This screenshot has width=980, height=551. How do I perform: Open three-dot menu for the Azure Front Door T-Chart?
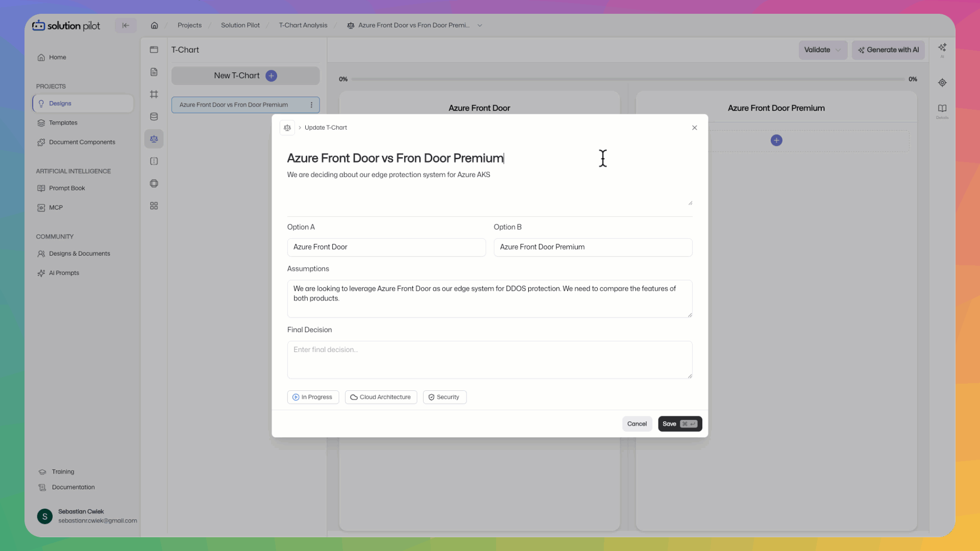pos(311,105)
